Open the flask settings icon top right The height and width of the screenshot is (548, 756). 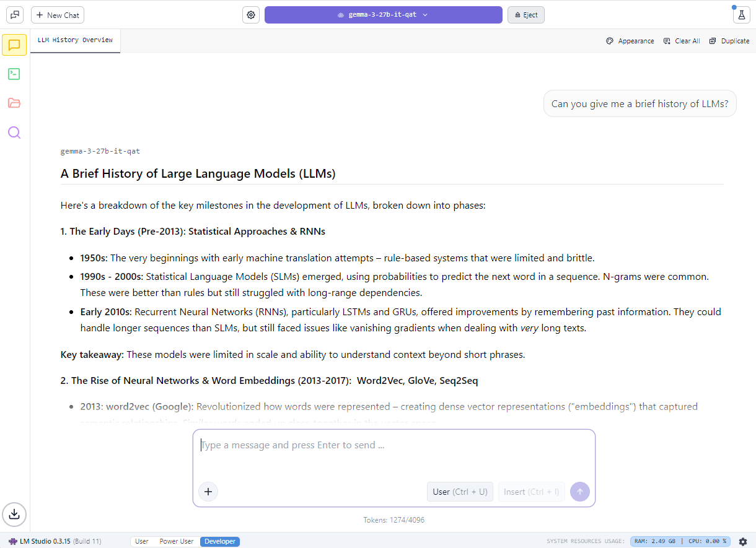coord(742,15)
